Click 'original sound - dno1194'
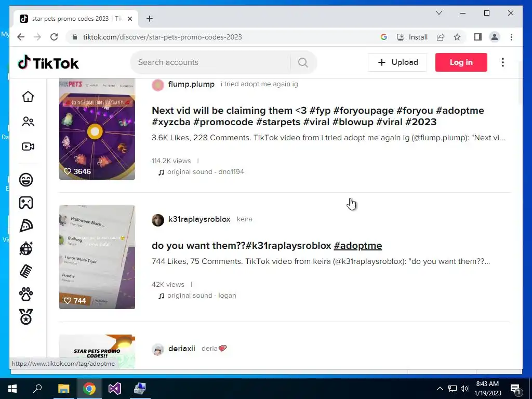The width and height of the screenshot is (532, 399). pyautogui.click(x=205, y=171)
